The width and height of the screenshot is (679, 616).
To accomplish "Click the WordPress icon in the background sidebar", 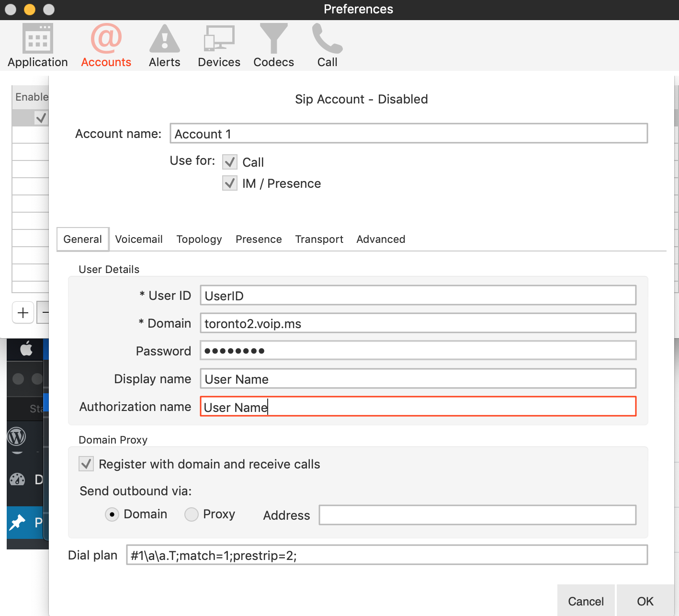I will coord(18,437).
